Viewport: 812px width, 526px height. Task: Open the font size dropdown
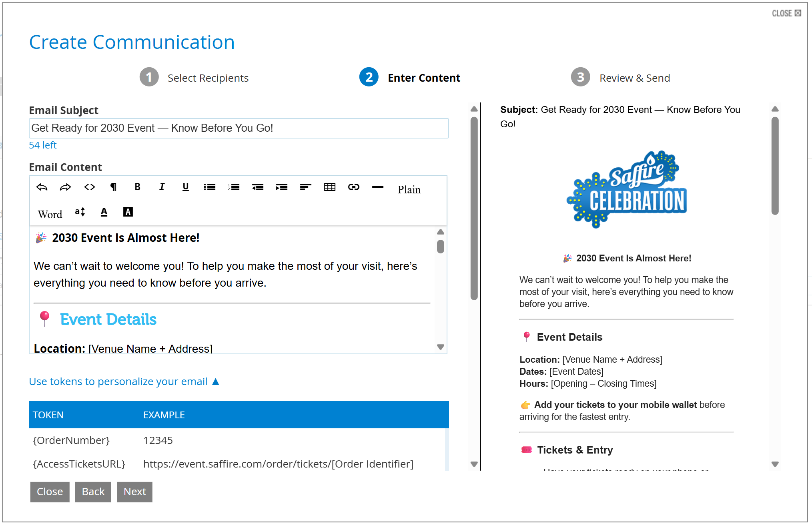tap(80, 212)
